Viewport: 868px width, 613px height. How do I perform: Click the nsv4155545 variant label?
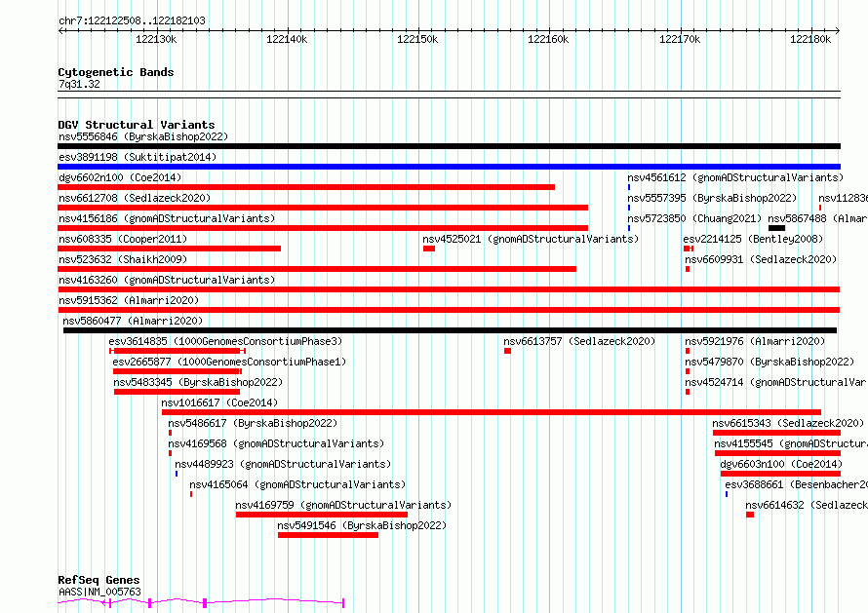point(791,443)
